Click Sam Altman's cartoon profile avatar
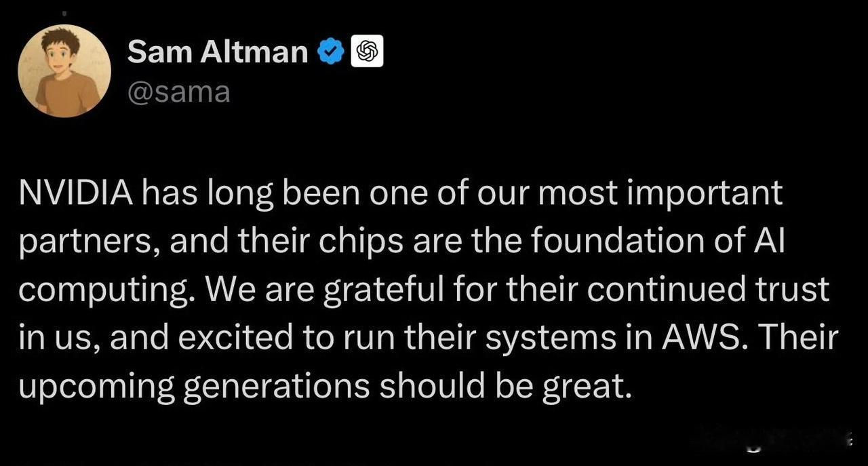The image size is (868, 466). tap(64, 71)
